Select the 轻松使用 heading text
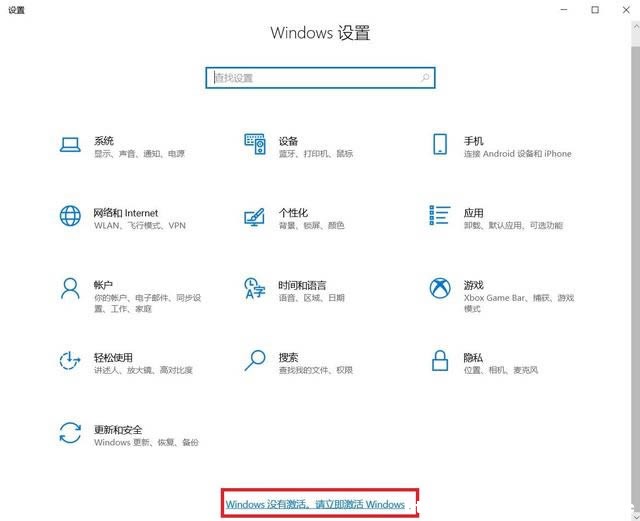The image size is (640, 521). (113, 357)
